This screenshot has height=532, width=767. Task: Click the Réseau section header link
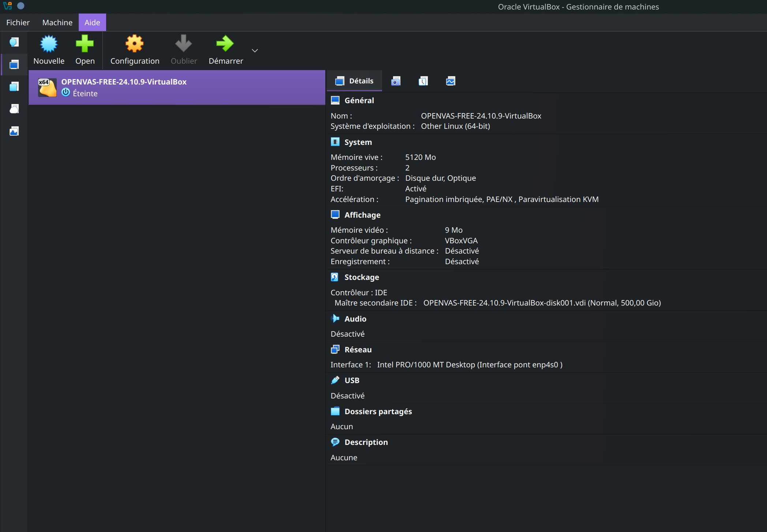point(358,350)
